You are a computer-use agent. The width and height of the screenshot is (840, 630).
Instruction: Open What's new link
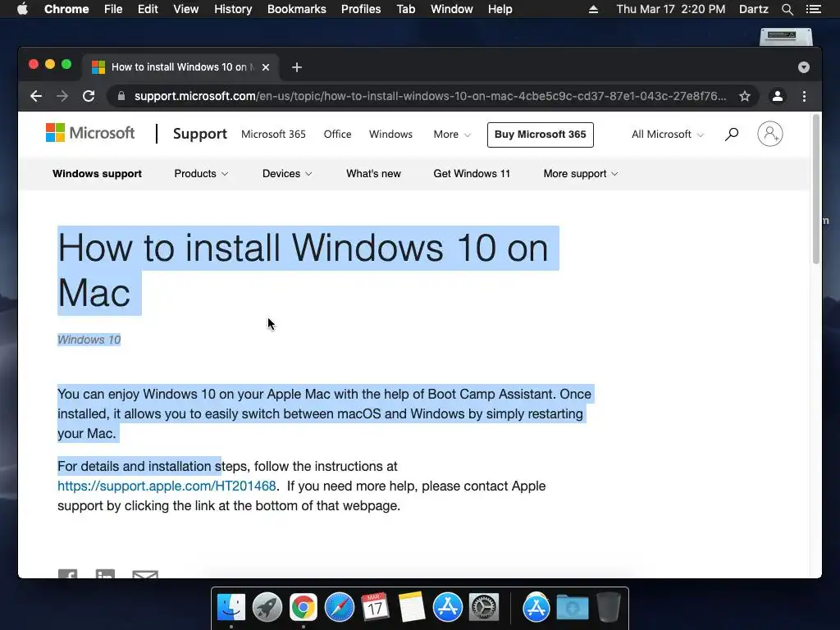click(373, 174)
